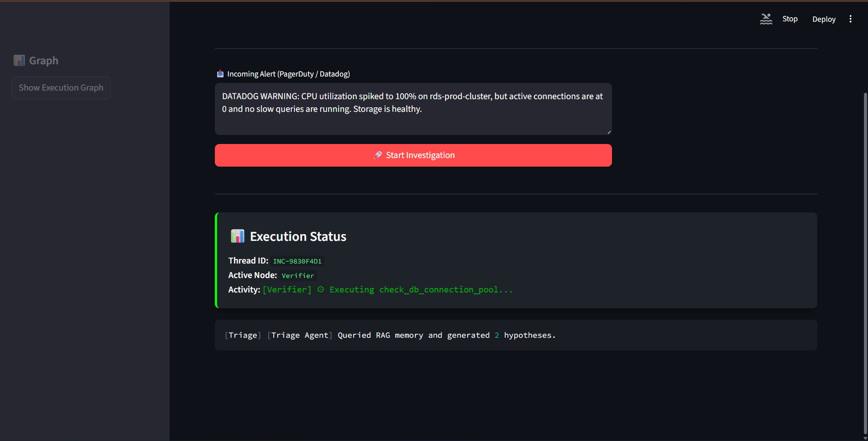Click the bar chart icon beside Graph
The image size is (868, 441).
coord(19,61)
